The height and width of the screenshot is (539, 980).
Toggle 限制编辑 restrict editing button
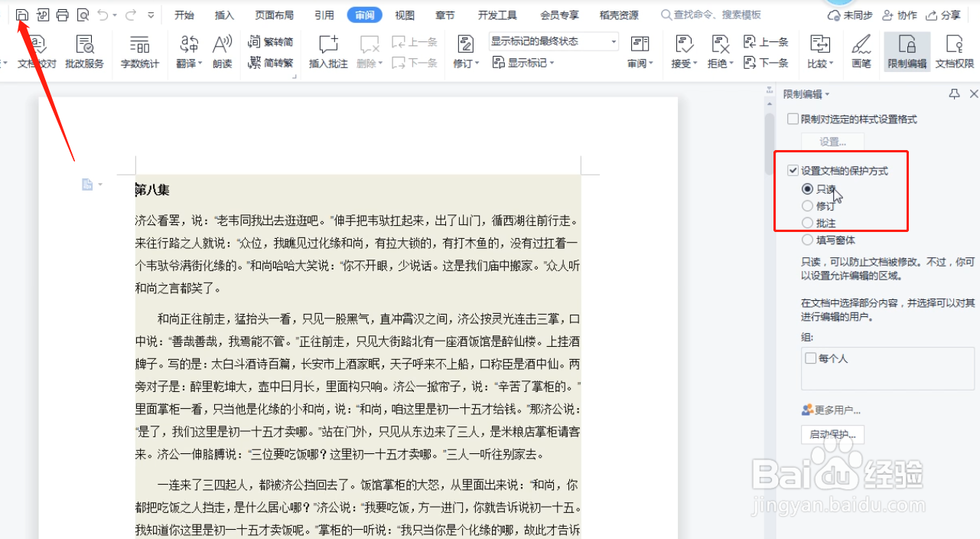click(x=907, y=51)
